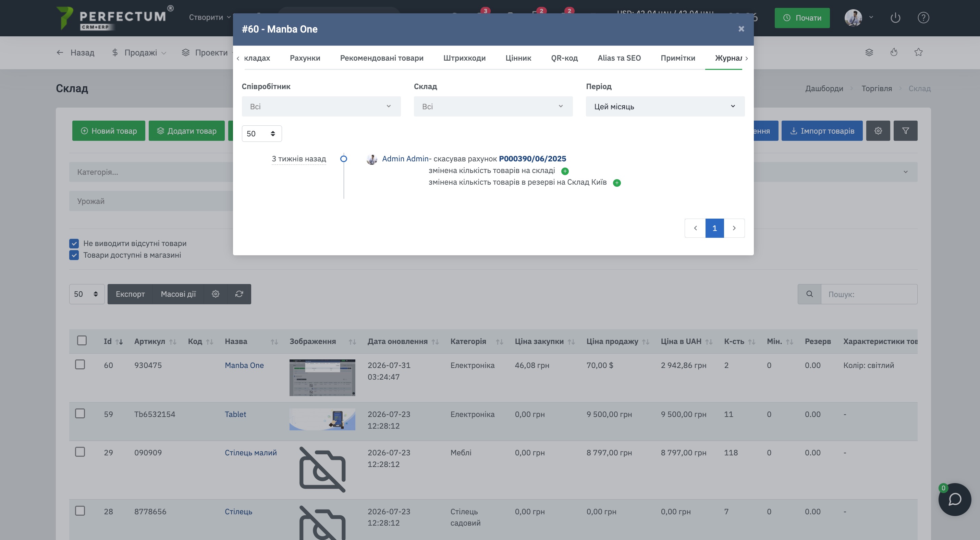This screenshot has width=980, height=540.
Task: Close the Manba One modal dialog
Action: [741, 29]
